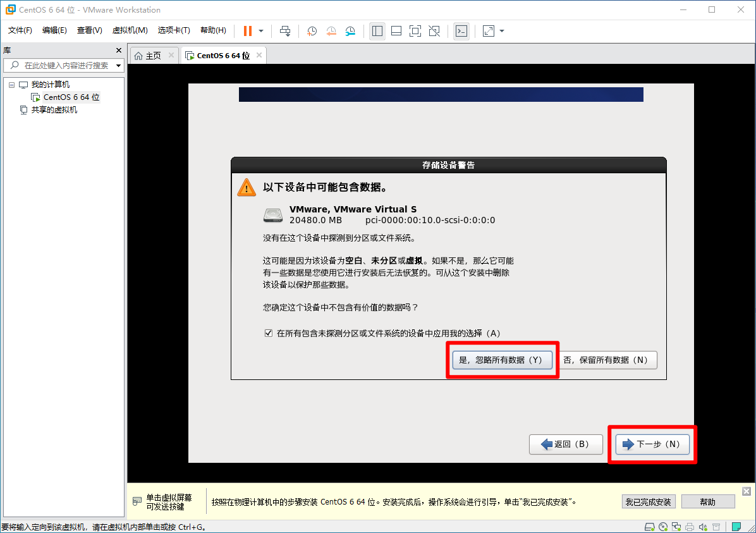Click the 下一步 (N) next button
This screenshot has width=756, height=533.
[x=652, y=444]
